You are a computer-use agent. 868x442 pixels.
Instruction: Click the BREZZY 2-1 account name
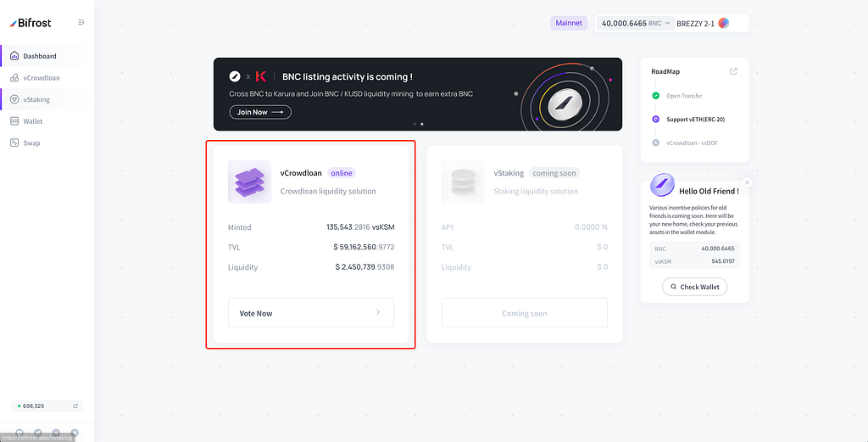(x=695, y=24)
